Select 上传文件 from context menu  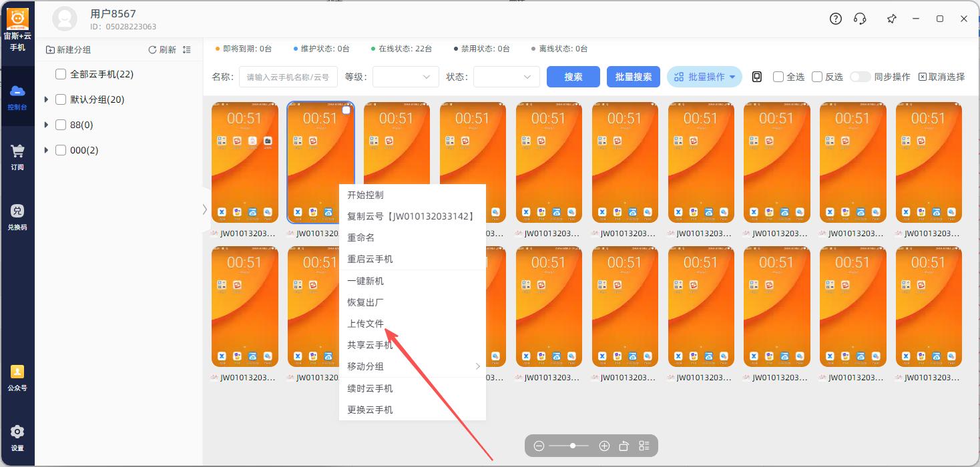pos(413,324)
